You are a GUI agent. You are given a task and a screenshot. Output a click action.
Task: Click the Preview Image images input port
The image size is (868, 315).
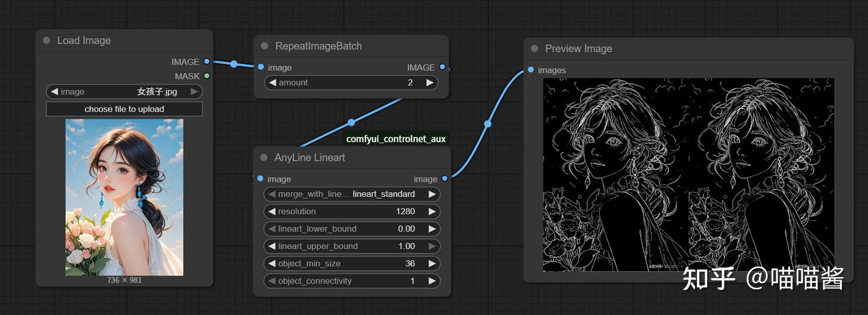[530, 70]
